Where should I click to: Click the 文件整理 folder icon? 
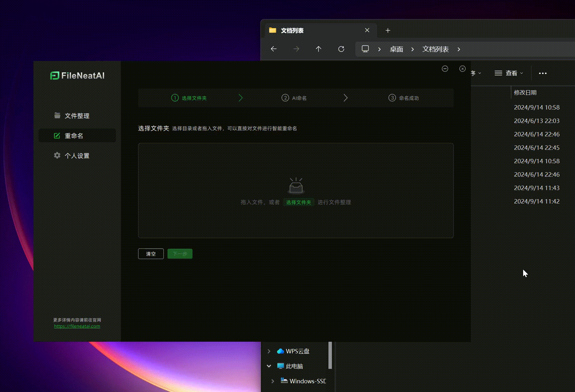pos(57,115)
